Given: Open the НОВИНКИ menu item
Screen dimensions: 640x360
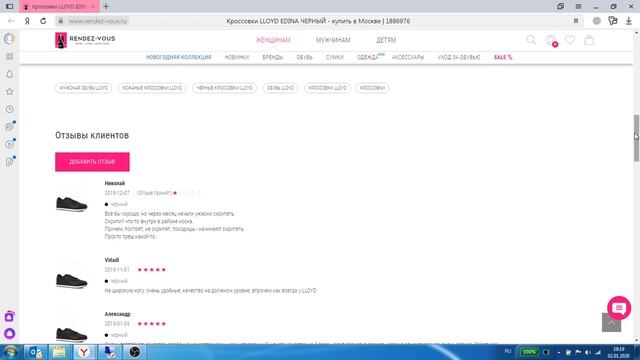Looking at the screenshot, I should tap(237, 57).
